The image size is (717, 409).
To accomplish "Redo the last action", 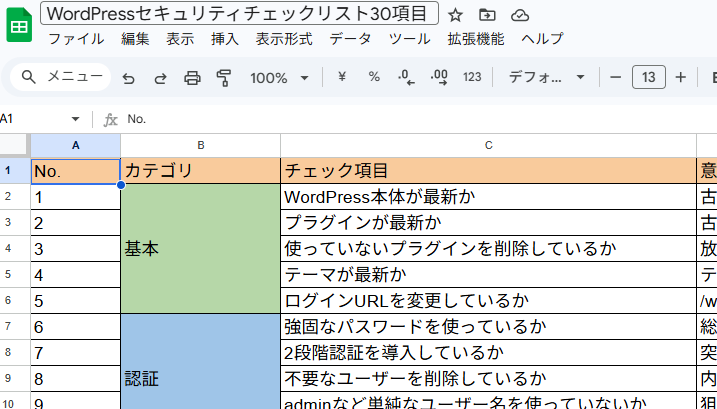I will point(160,78).
